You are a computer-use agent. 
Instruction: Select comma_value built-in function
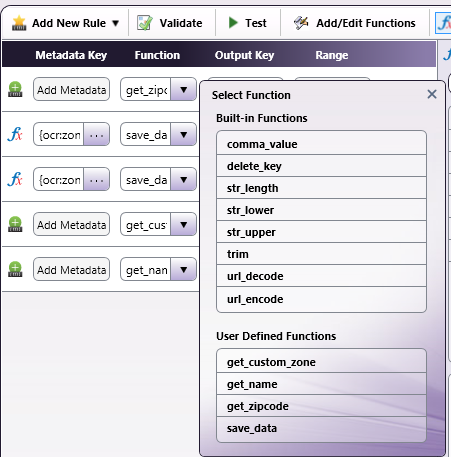(321, 143)
